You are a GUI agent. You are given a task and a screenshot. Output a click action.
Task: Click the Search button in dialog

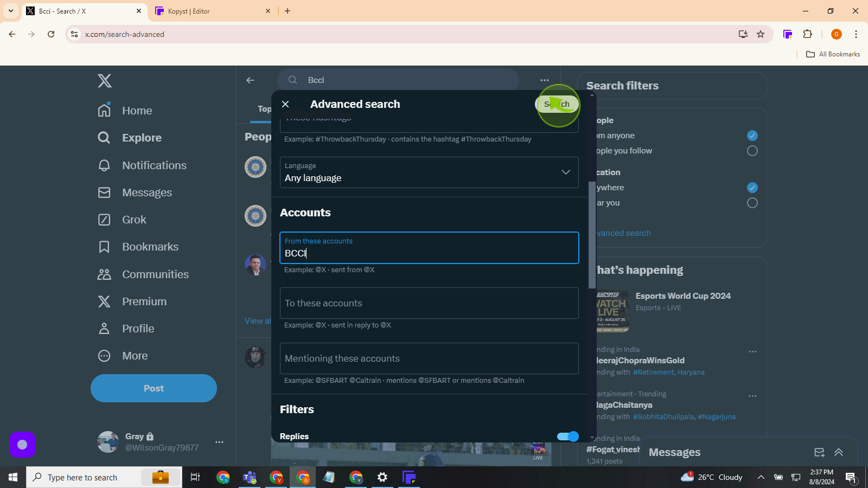557,104
